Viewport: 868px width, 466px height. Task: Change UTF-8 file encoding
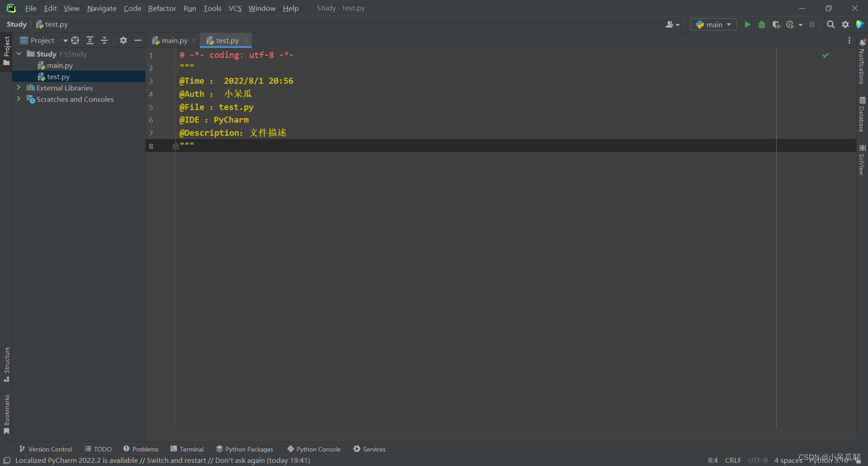(758, 460)
